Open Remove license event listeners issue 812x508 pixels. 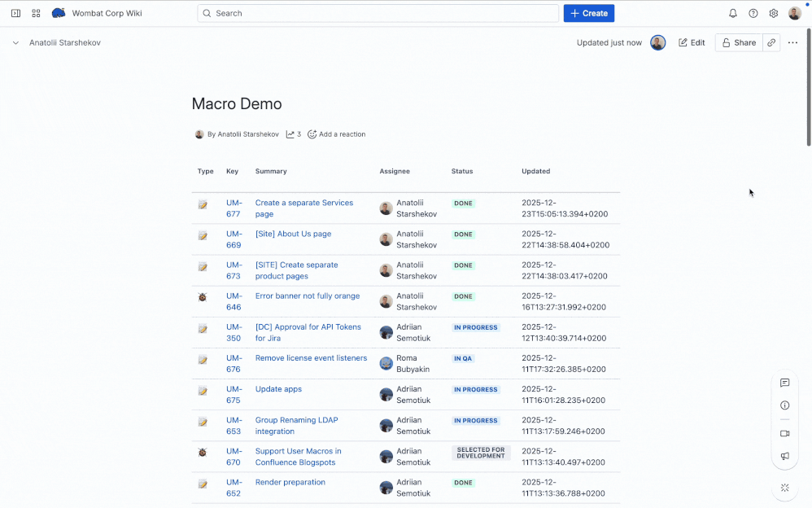[x=311, y=358]
